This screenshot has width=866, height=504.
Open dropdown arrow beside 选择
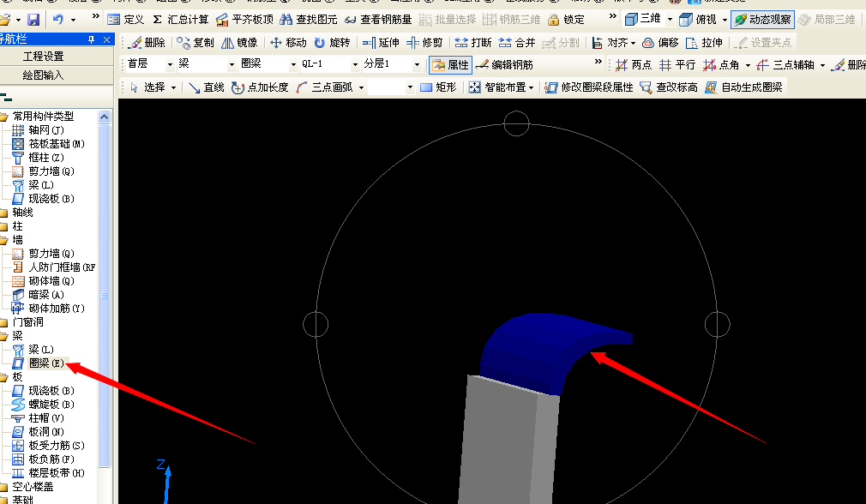(x=173, y=87)
